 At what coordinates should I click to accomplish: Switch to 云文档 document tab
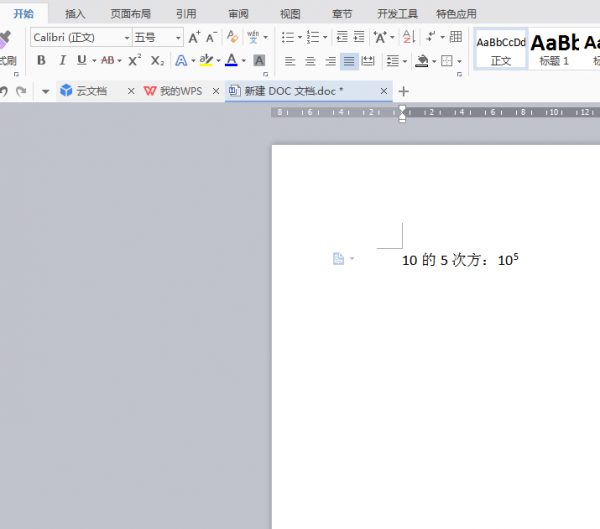(91, 91)
